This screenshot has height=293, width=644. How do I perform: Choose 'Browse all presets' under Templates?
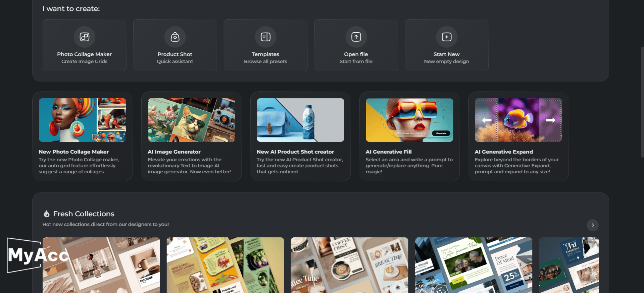tap(265, 61)
